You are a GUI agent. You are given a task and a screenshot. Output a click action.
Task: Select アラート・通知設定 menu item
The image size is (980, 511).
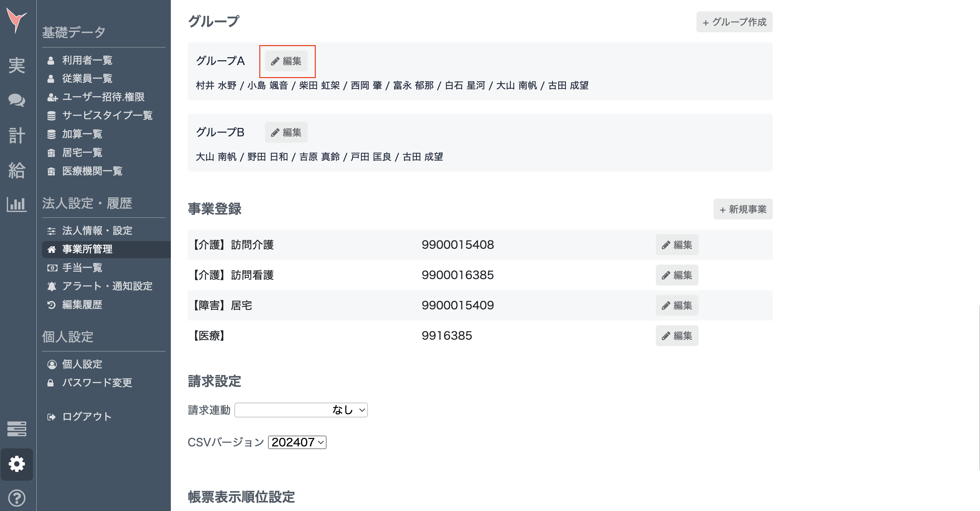point(107,286)
